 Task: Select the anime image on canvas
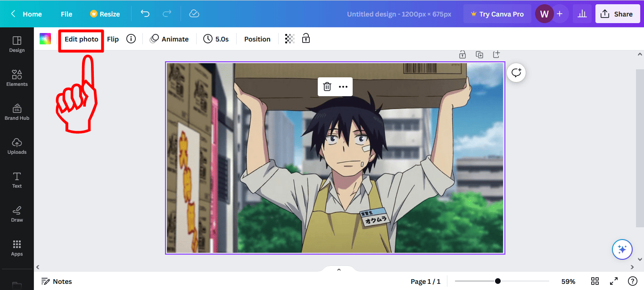coord(335,158)
